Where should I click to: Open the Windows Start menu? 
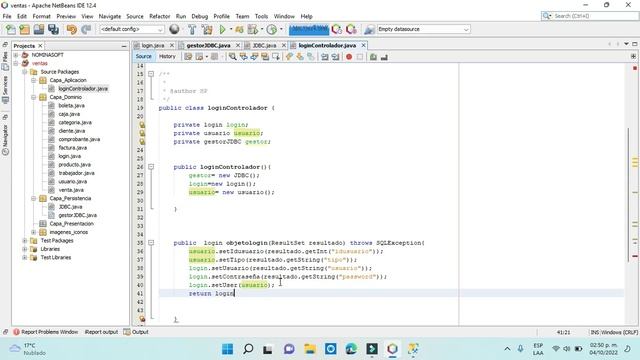(x=227, y=349)
